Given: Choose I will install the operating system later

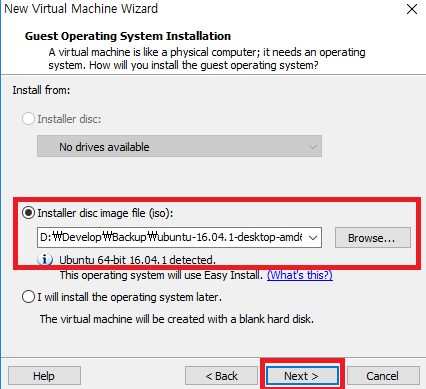Looking at the screenshot, I should 28,297.
